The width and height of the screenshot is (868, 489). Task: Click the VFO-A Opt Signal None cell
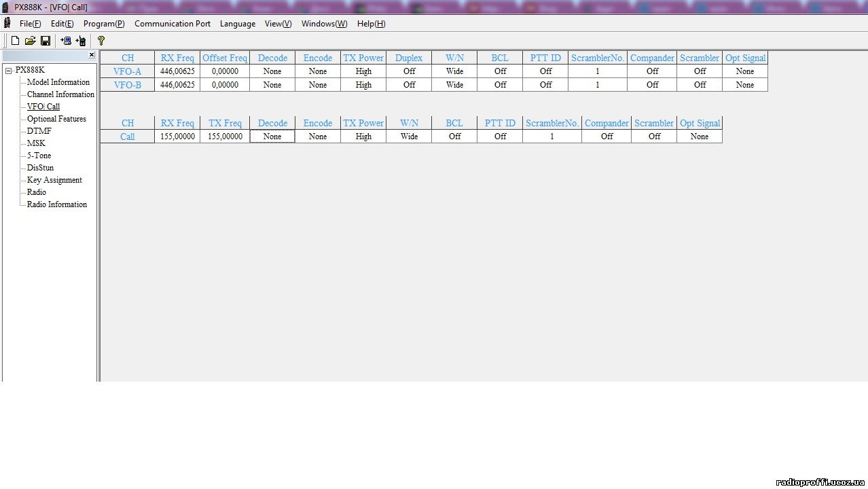pyautogui.click(x=745, y=71)
